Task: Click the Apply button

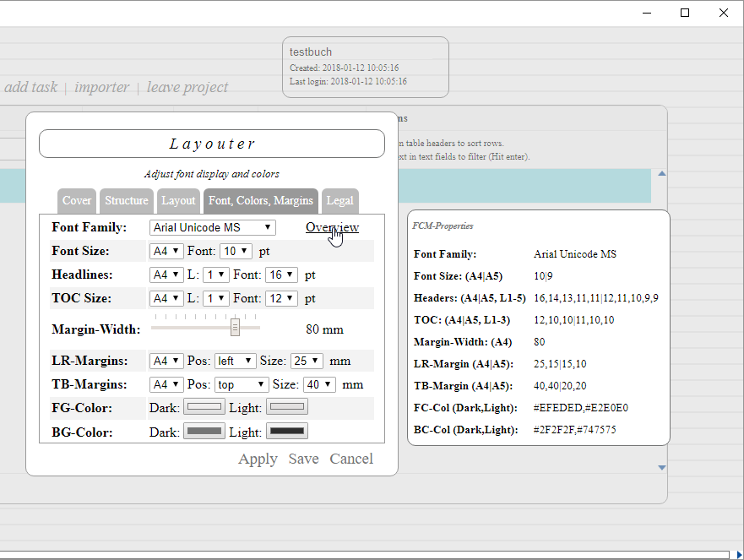Action: [x=258, y=459]
